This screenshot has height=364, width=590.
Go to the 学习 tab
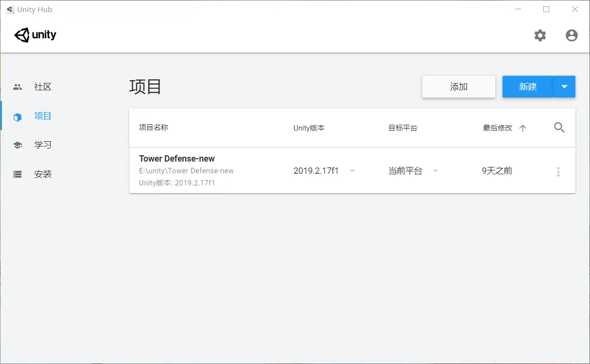point(43,145)
